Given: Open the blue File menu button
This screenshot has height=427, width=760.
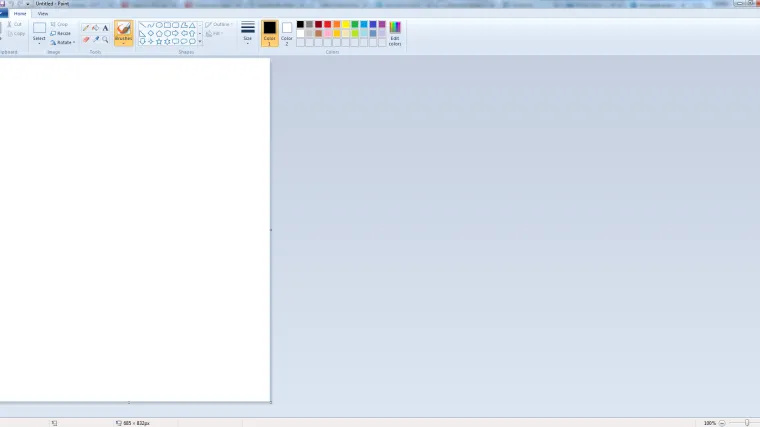Looking at the screenshot, I should point(3,14).
